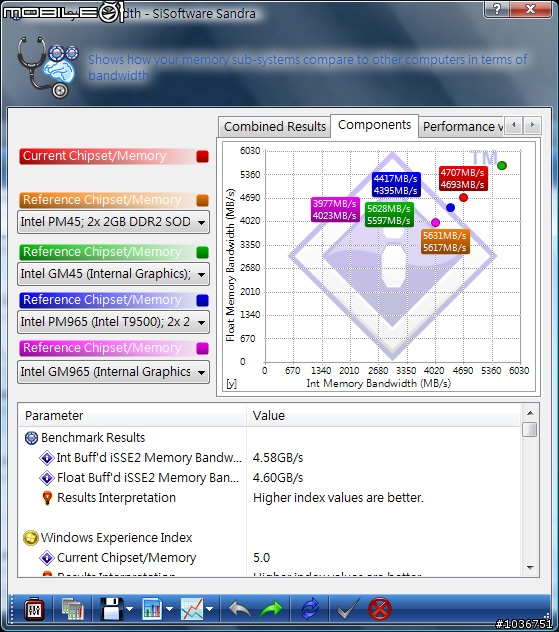Click the Value column header
This screenshot has height=632, width=559.
383,416
